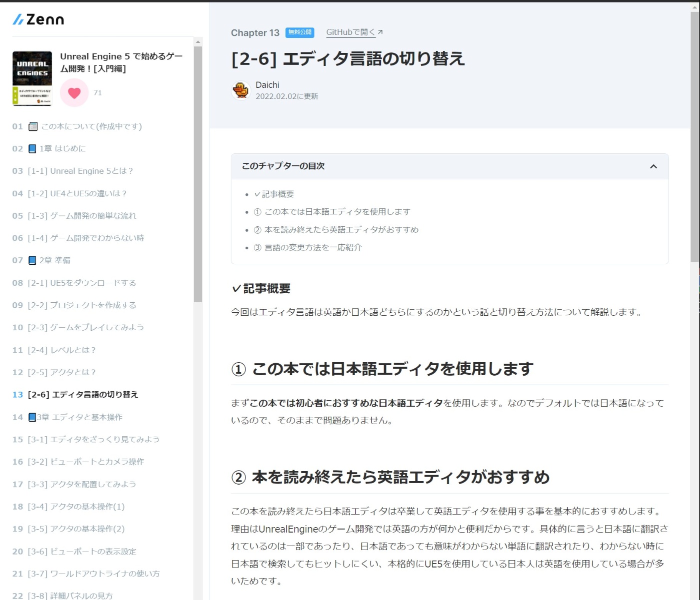Collapse the chapter table of contents

pos(653,166)
